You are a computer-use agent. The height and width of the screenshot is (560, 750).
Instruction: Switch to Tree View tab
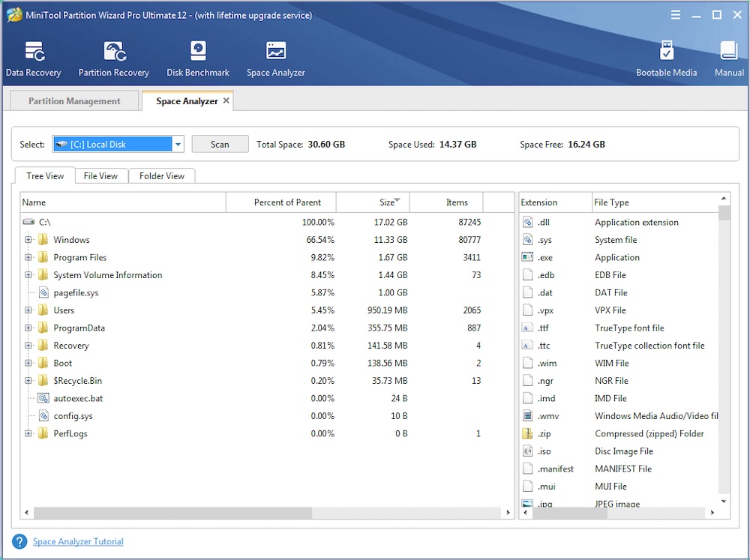coord(45,176)
